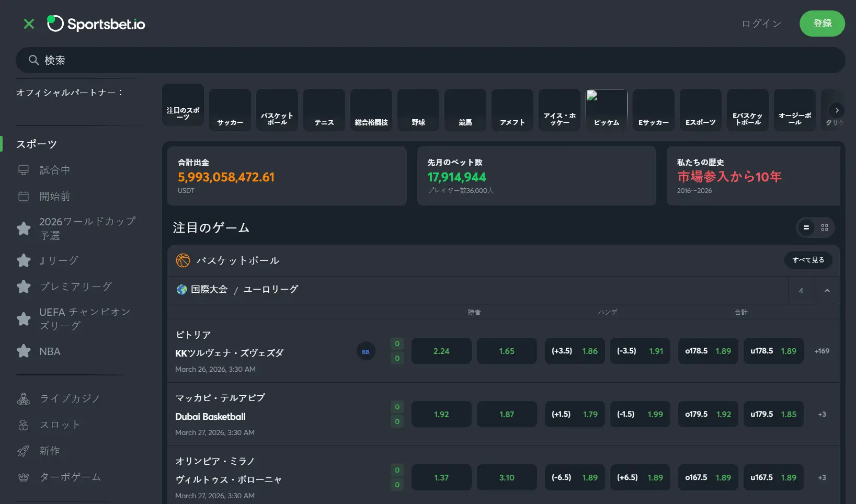Select the Eバスケットボール tab
The image size is (856, 504).
coord(748,110)
